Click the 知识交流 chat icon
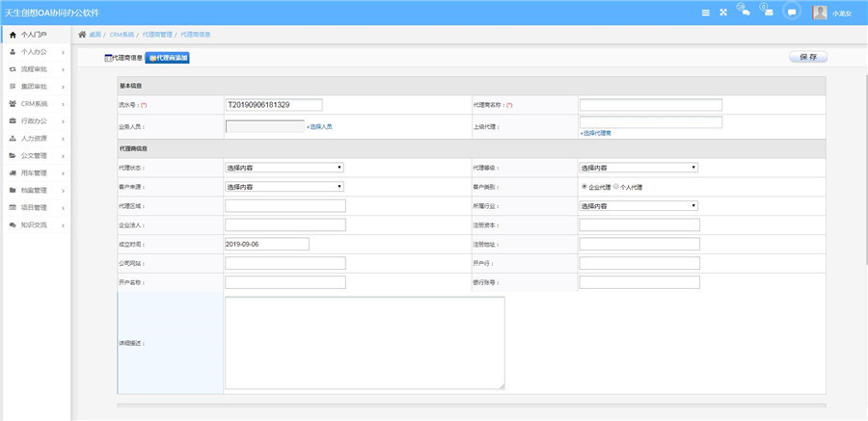 tap(13, 225)
